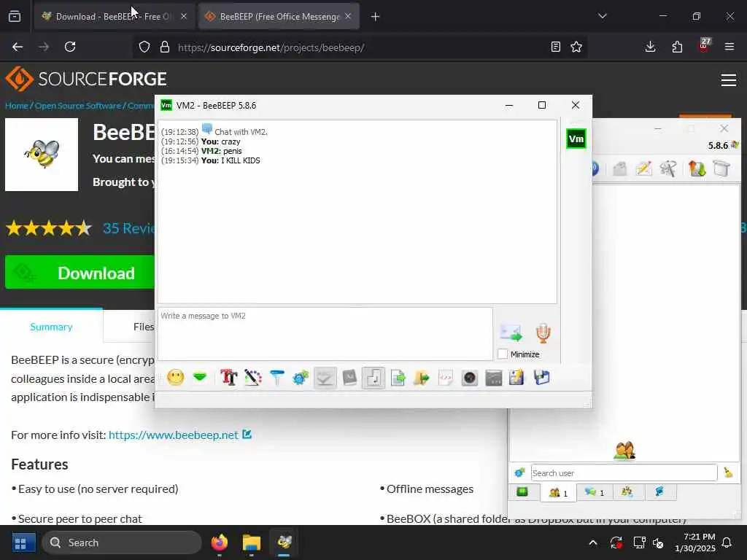Select the Download - BeeBEEP browser tab
This screenshot has height=560, width=747.
115,16
